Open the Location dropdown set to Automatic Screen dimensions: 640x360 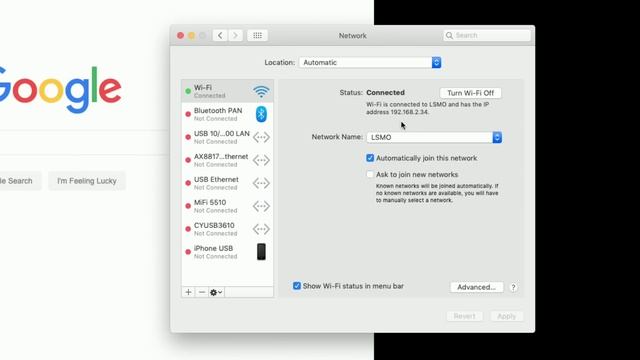click(x=370, y=62)
